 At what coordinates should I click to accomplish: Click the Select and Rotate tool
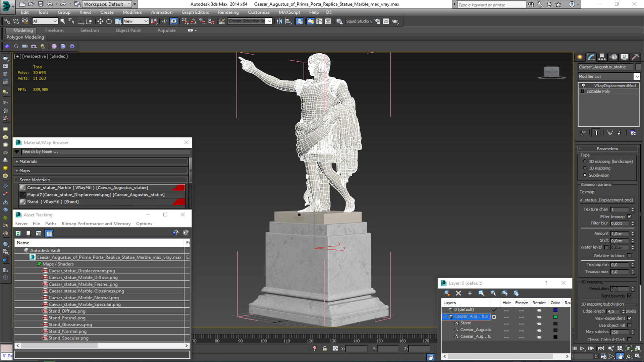109,21
